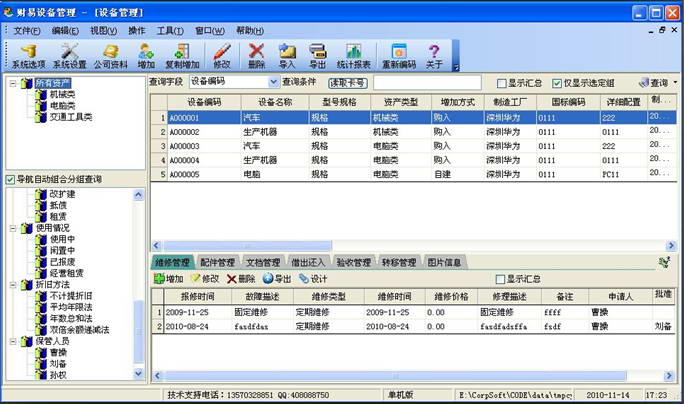The height and width of the screenshot is (404, 684).
Task: Click the 修改 pencil toolbar icon
Action: click(222, 56)
